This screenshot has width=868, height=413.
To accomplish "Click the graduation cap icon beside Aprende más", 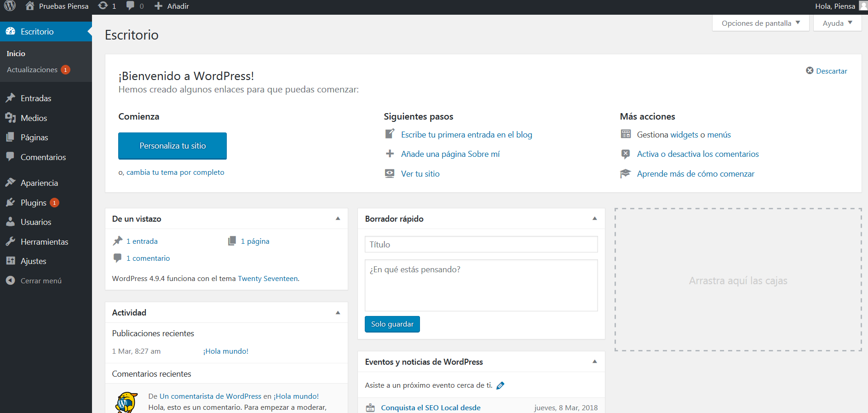I will click(x=626, y=173).
